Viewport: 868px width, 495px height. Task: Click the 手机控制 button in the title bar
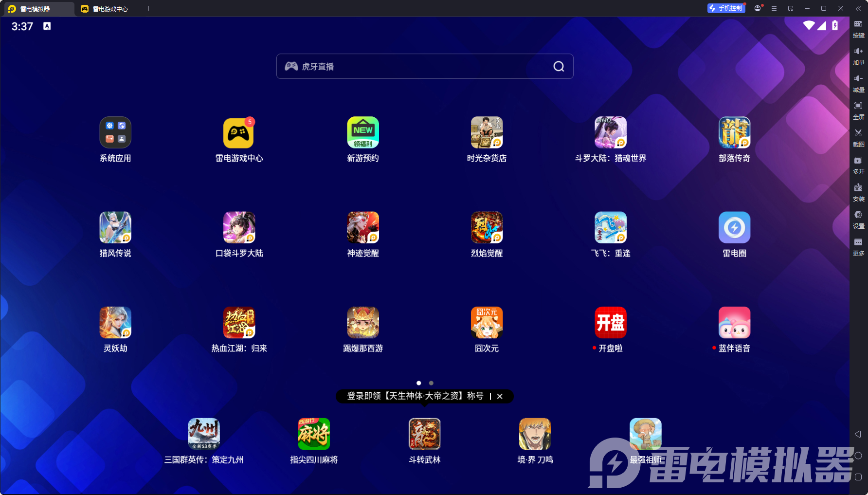(726, 8)
